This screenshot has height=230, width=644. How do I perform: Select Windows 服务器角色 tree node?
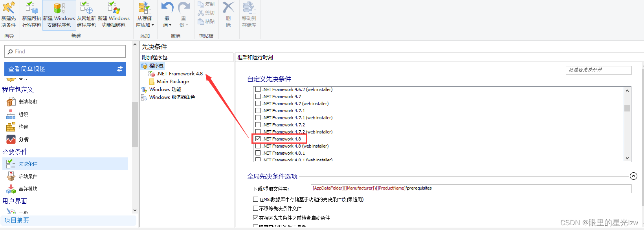coord(168,97)
